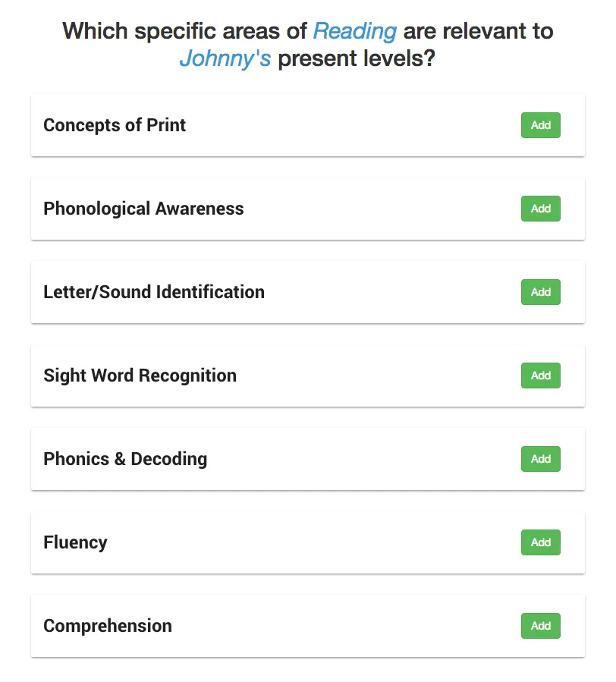616x682 pixels.
Task: Add Concepts of Print area
Action: pos(540,125)
